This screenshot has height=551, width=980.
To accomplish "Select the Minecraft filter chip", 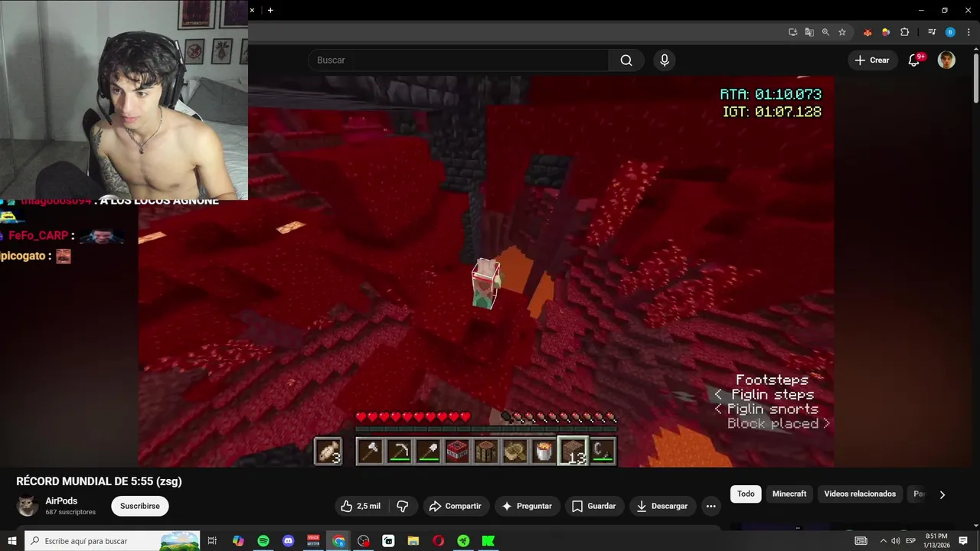I will (x=789, y=494).
